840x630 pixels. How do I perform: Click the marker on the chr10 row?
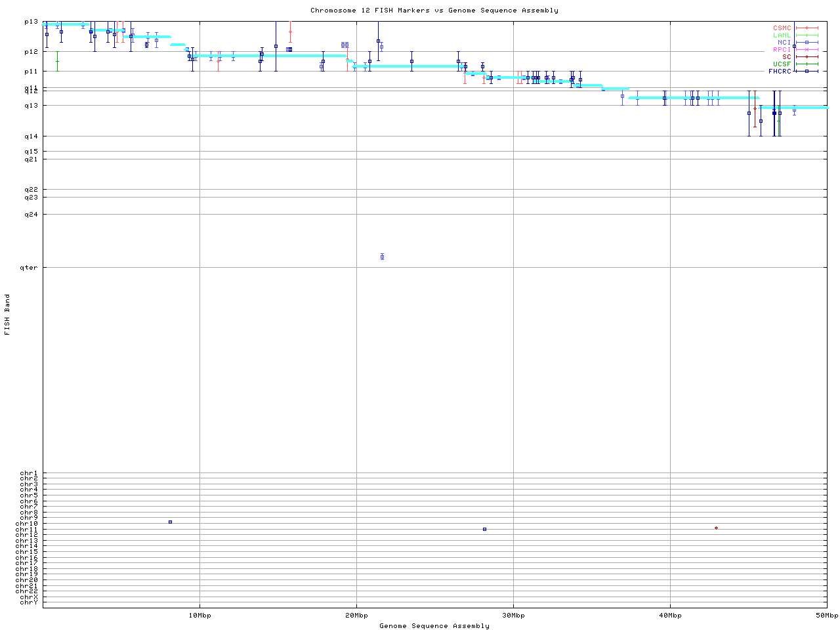(x=170, y=522)
